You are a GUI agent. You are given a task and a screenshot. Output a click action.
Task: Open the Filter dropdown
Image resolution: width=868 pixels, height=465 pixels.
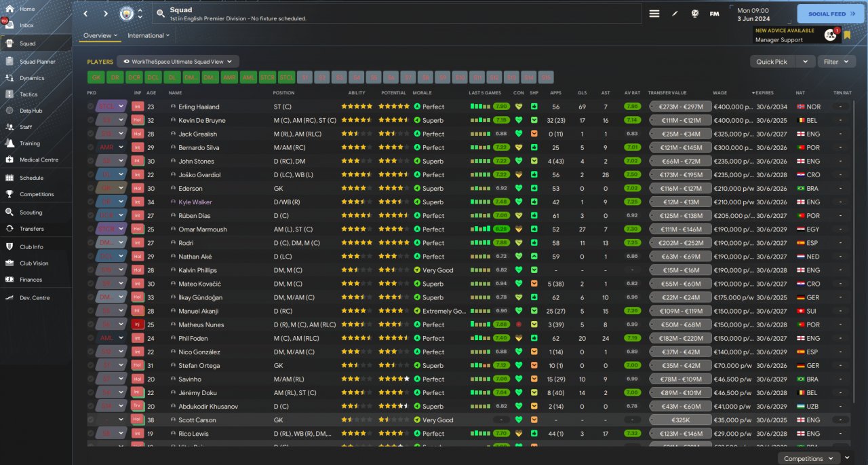[836, 61]
